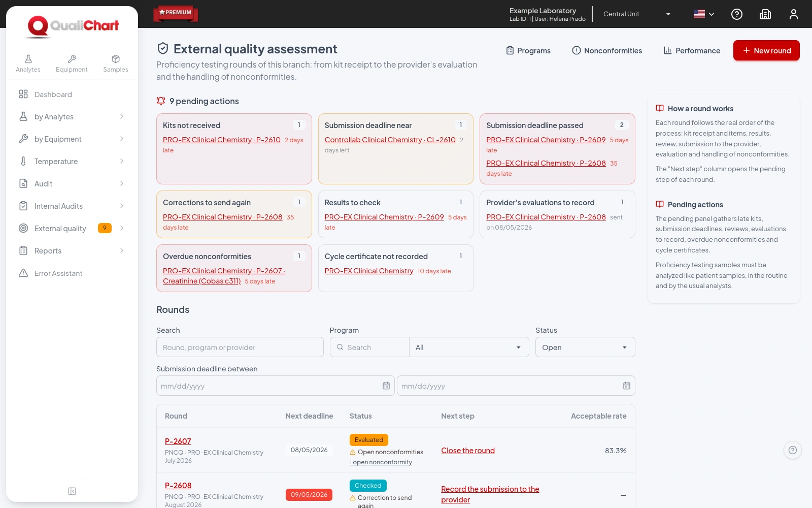Open round P-2607 in the table
812x508 pixels.
(178, 441)
